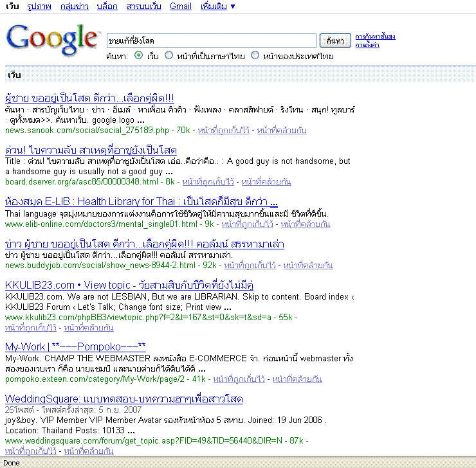The height and width of the screenshot is (468, 476).
Task: Click the เว็บ results section header
Action: tap(14, 75)
